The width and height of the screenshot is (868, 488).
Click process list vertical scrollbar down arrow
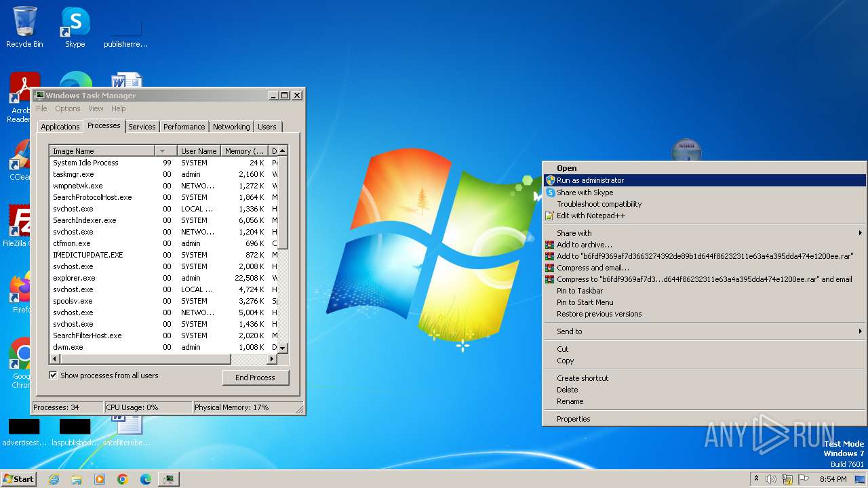[x=283, y=348]
